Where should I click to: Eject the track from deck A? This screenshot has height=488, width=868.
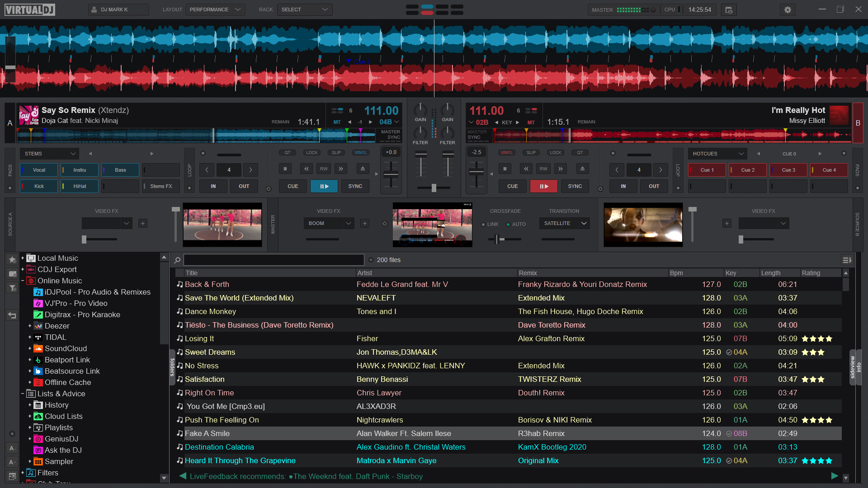click(x=363, y=169)
